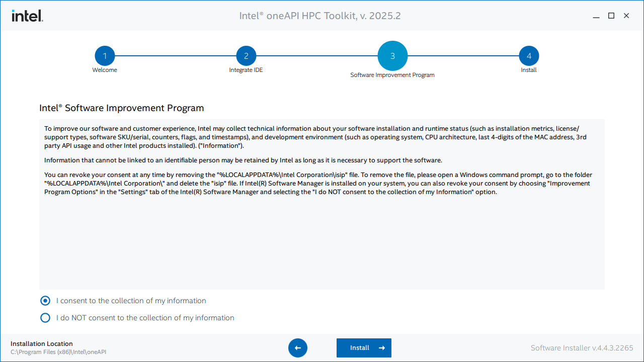Select step 3 Software Improvement Program circle
Screen dimensions: 644x362
392,56
